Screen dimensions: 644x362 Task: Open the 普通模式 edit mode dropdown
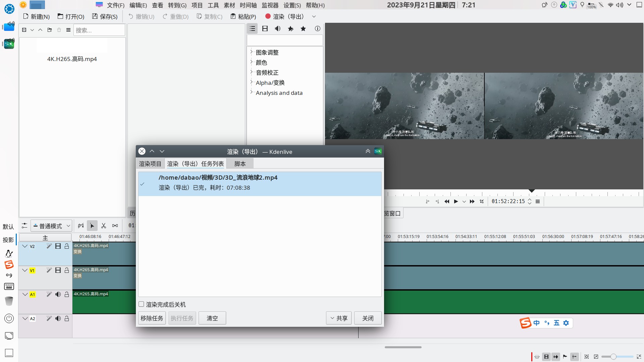[52, 226]
